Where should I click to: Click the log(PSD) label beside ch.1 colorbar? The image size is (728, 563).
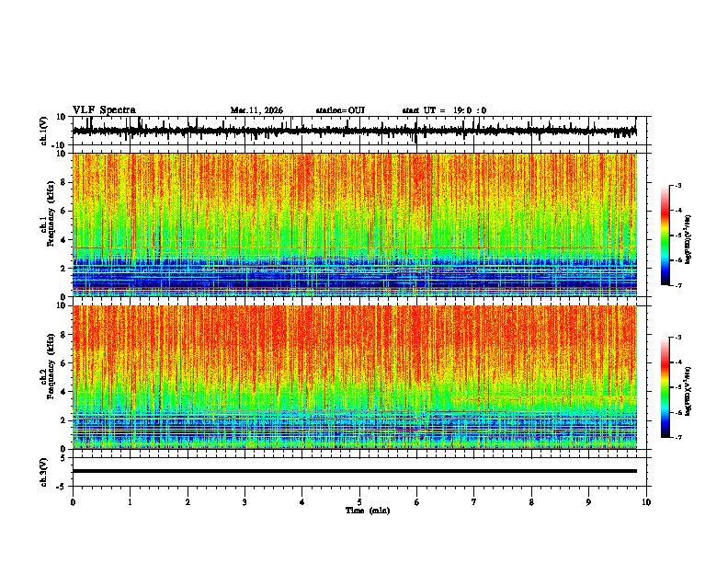688,240
